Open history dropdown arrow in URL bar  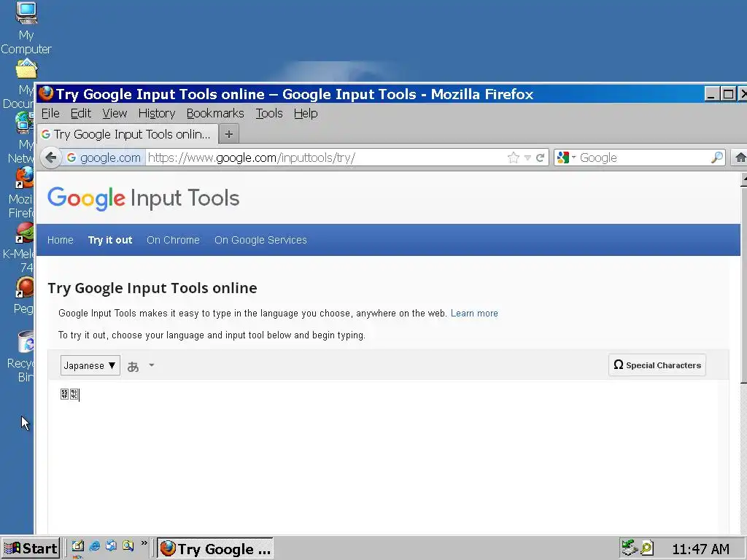point(527,157)
